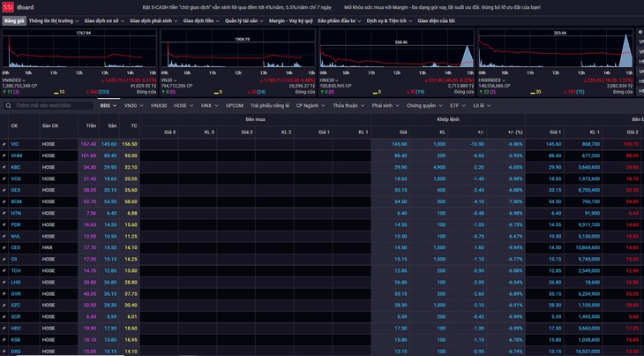Open Margin - Vay ký quỹ menu

point(291,20)
